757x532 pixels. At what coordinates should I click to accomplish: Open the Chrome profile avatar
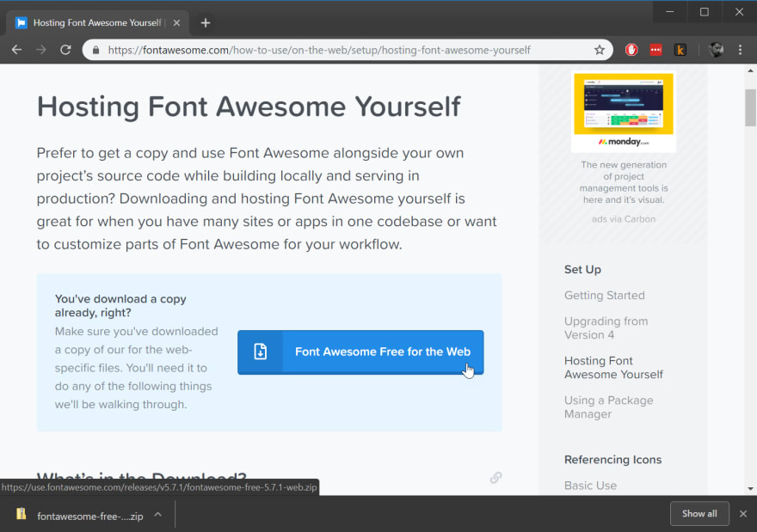[716, 50]
